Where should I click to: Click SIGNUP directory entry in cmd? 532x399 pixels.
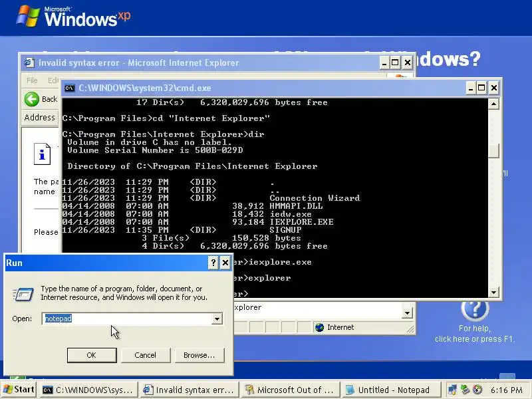285,230
